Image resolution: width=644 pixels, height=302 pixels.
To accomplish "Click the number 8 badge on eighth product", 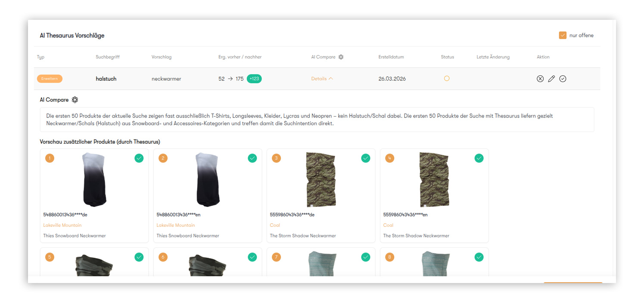I will pyautogui.click(x=390, y=257).
